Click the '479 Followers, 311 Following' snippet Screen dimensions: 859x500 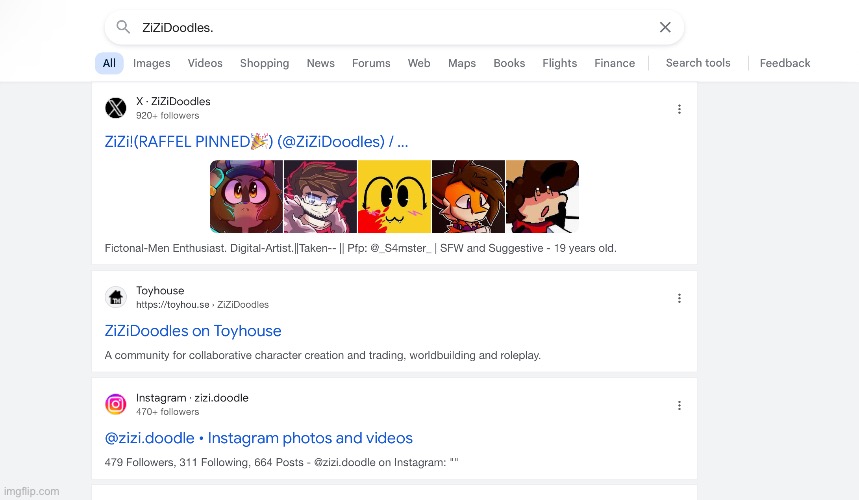pyautogui.click(x=282, y=462)
